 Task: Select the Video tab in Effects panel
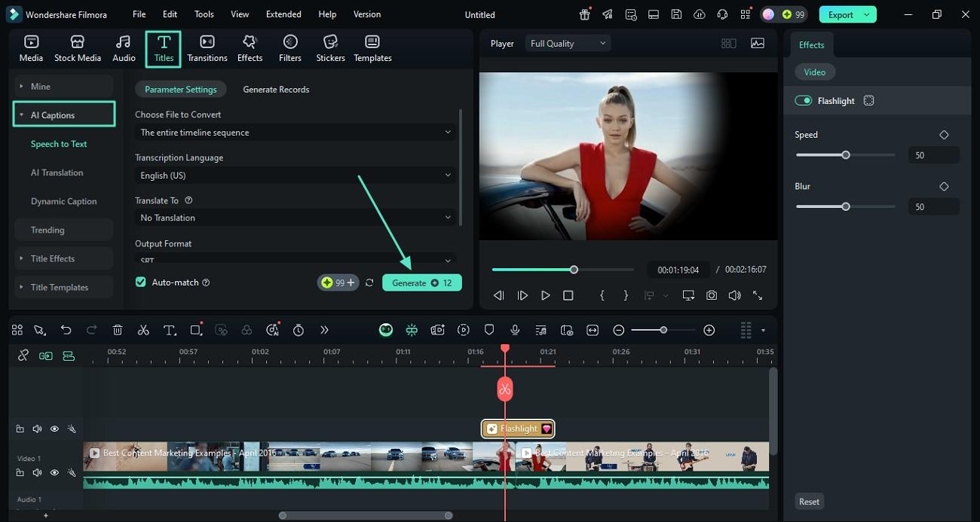pos(815,72)
